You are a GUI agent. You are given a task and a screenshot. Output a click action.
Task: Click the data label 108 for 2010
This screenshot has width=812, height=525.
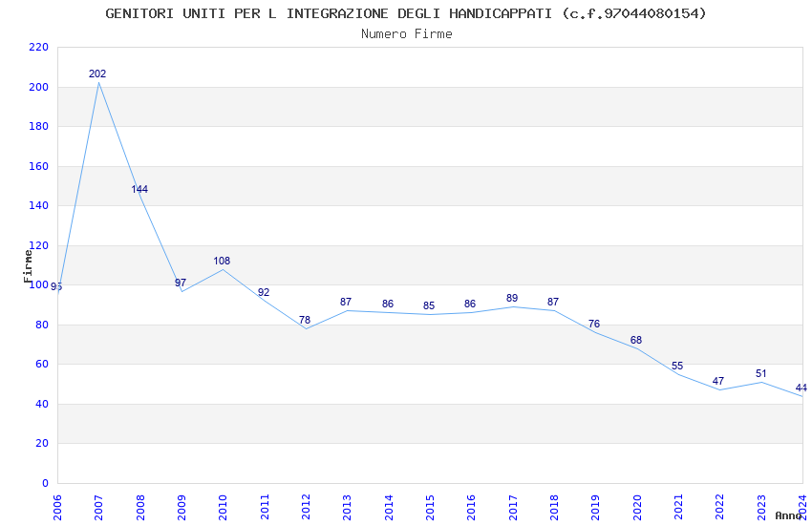222,262
